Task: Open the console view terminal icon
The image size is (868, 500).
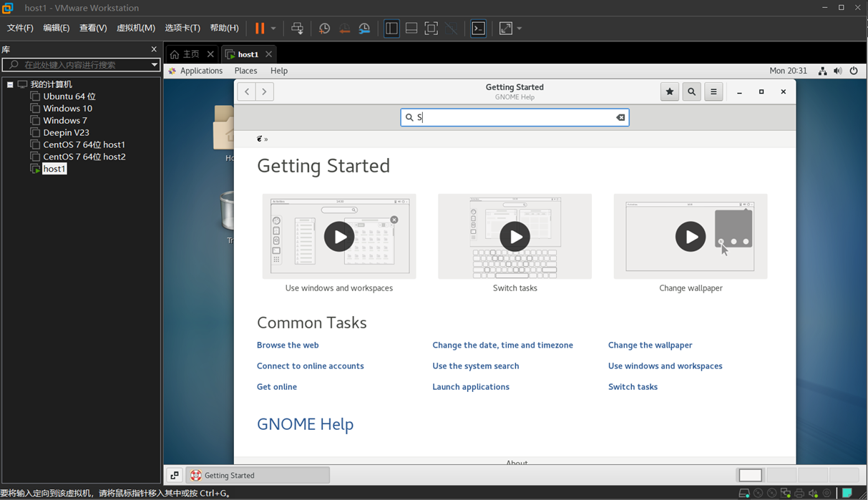Action: click(x=479, y=29)
